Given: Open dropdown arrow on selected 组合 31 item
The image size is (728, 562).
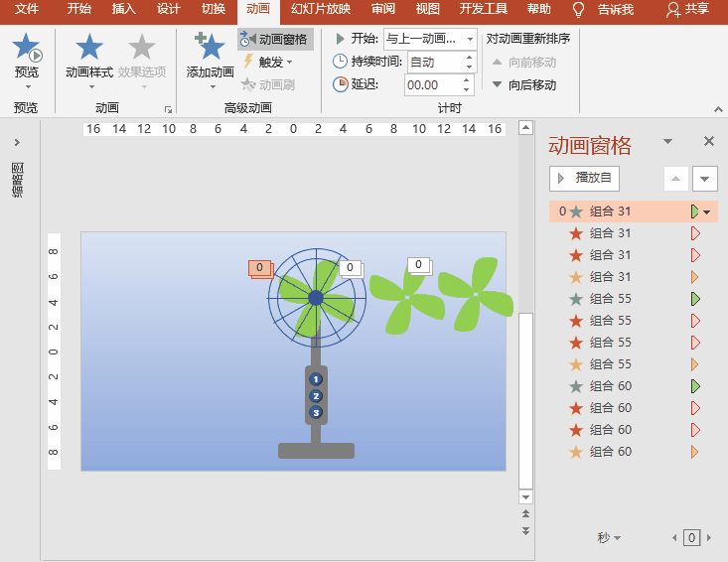Looking at the screenshot, I should coord(707,212).
